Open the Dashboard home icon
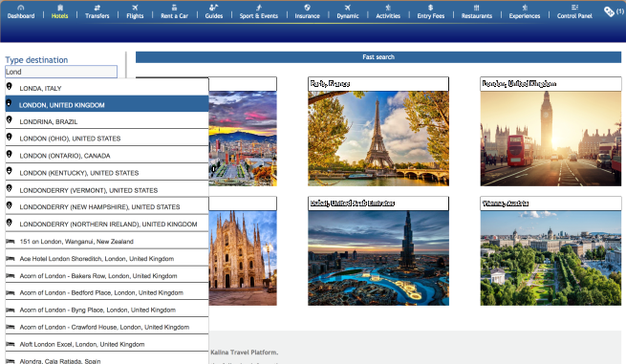The height and width of the screenshot is (364, 626). point(21,8)
